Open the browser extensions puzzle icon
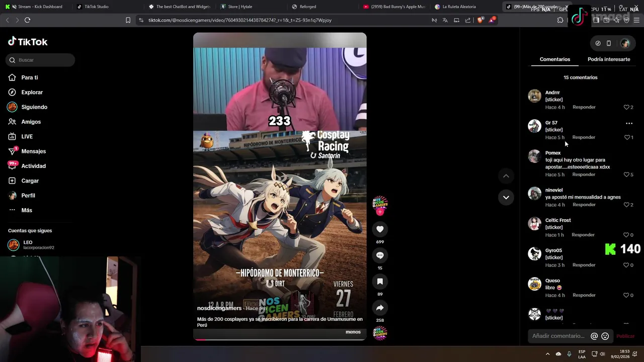Viewport: 644px width, 362px height. point(560,20)
